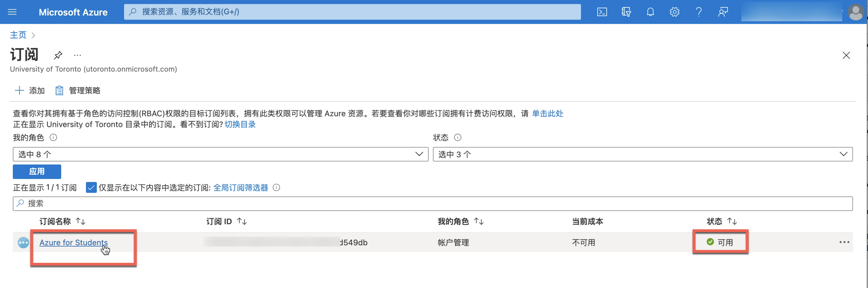This screenshot has height=288, width=868.
Task: Open the hamburger portal menu
Action: click(x=12, y=12)
